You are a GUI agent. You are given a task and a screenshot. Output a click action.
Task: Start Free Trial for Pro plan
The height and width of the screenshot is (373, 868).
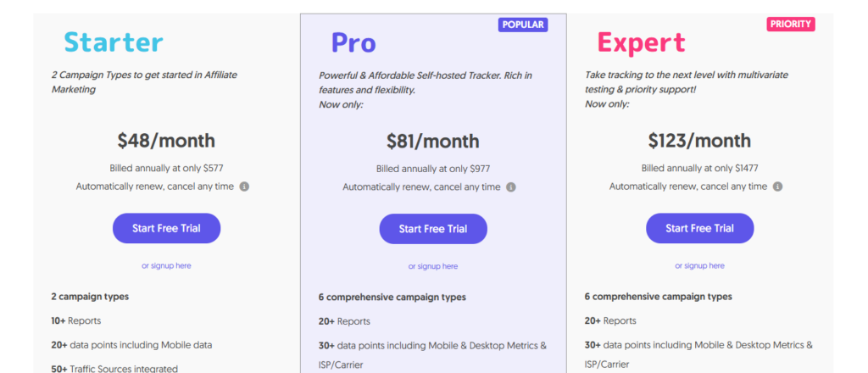[x=433, y=229]
